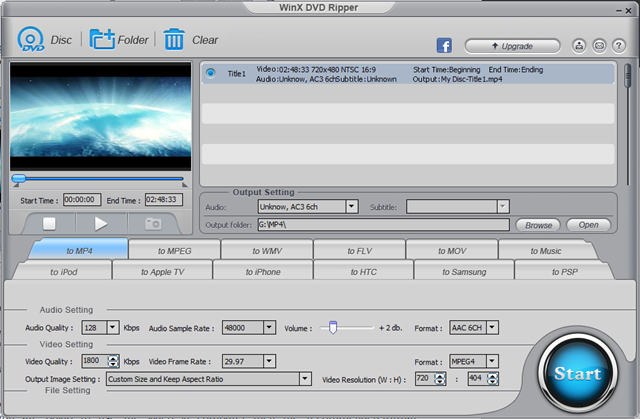Click the email envelope icon

click(599, 46)
